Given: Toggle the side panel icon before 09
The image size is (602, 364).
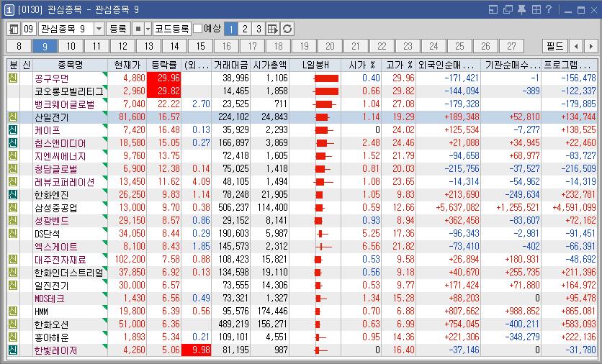Looking at the screenshot, I should tap(14, 29).
